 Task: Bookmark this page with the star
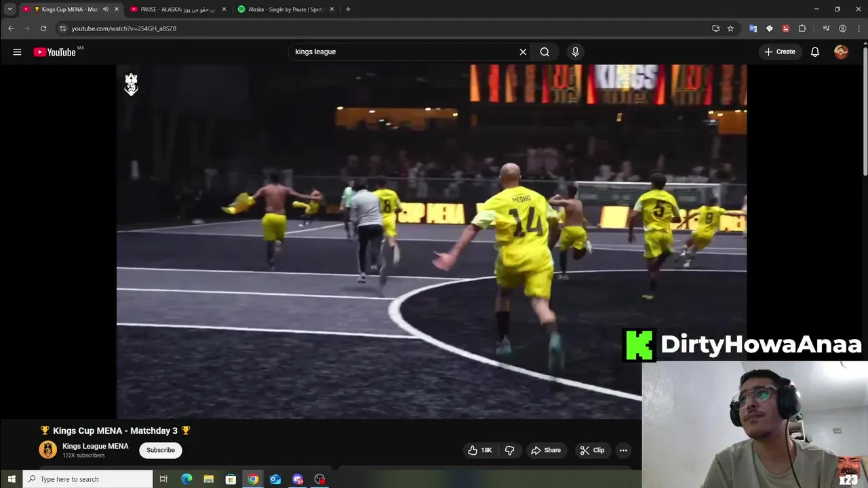(730, 28)
